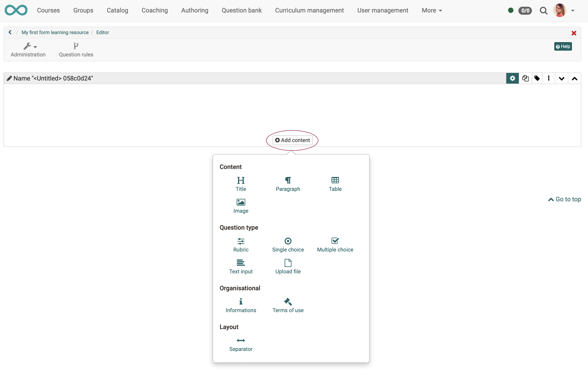Screen dimensions: 588x371
Task: Add an Image element
Action: coord(240,206)
